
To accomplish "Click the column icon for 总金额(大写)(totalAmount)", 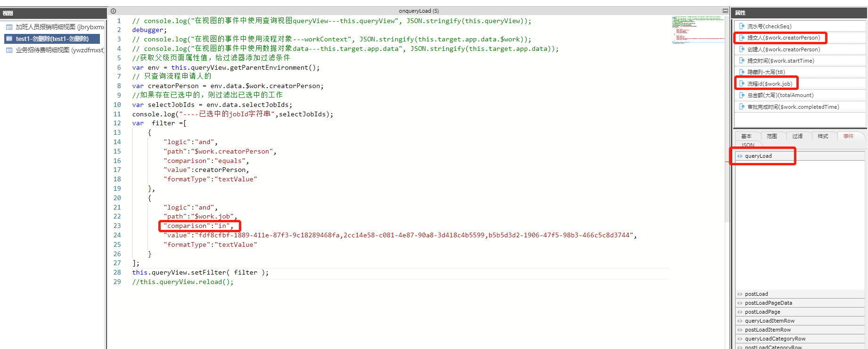I will [742, 95].
